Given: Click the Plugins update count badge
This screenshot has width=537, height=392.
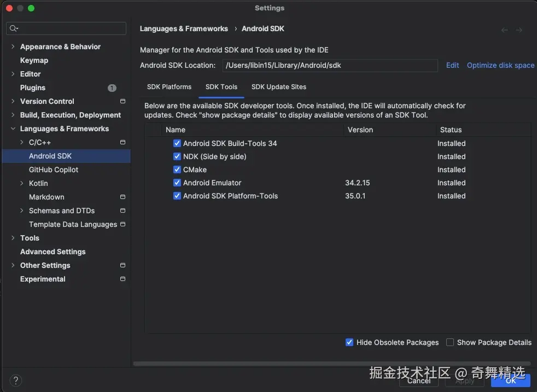Looking at the screenshot, I should (112, 88).
